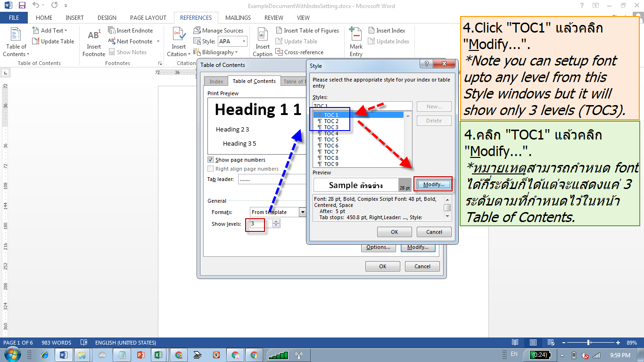Switch to the Index tab in the dialog
This screenshot has width=644, height=362.
pos(215,81)
